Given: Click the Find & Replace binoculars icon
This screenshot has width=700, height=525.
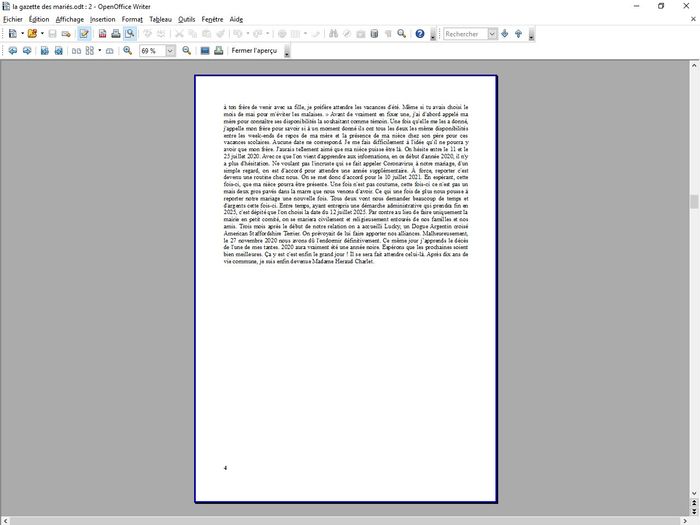Looking at the screenshot, I should coord(333,33).
